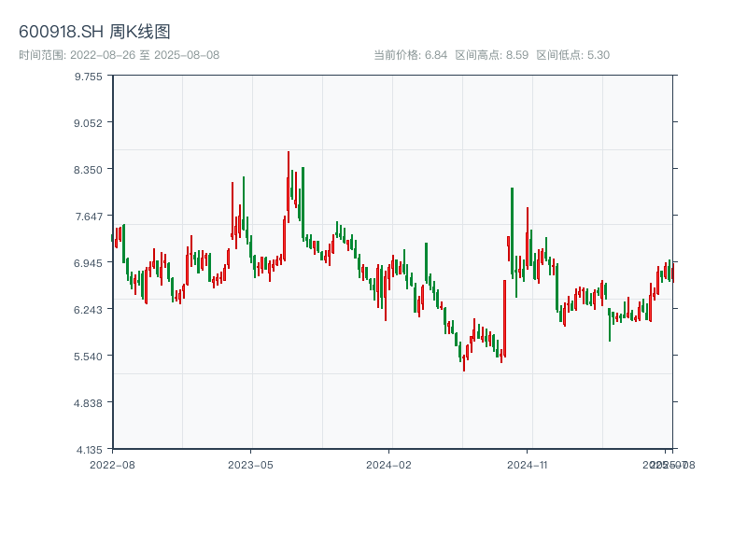Click the 区间低点 5.30 label
The width and height of the screenshot is (747, 560).
pos(572,55)
